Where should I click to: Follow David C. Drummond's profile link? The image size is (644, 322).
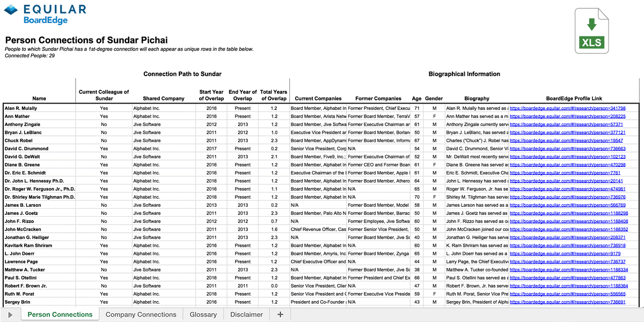click(568, 149)
